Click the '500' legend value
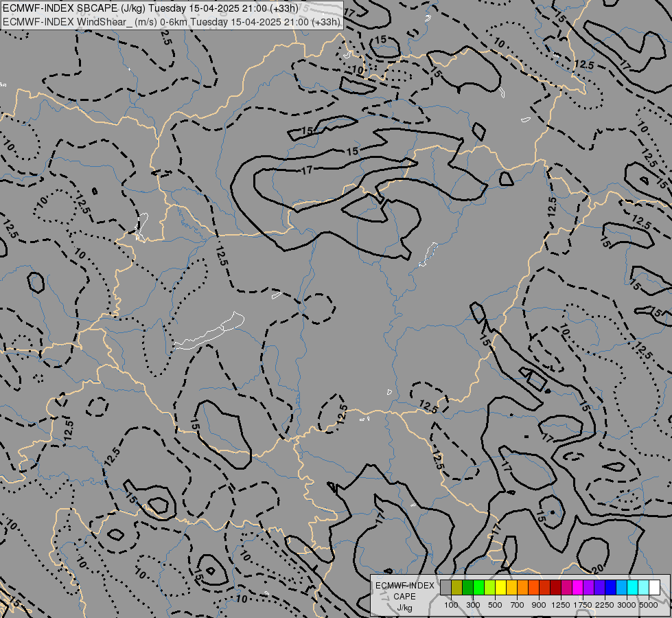Image resolution: width=672 pixels, height=618 pixels. tap(495, 605)
